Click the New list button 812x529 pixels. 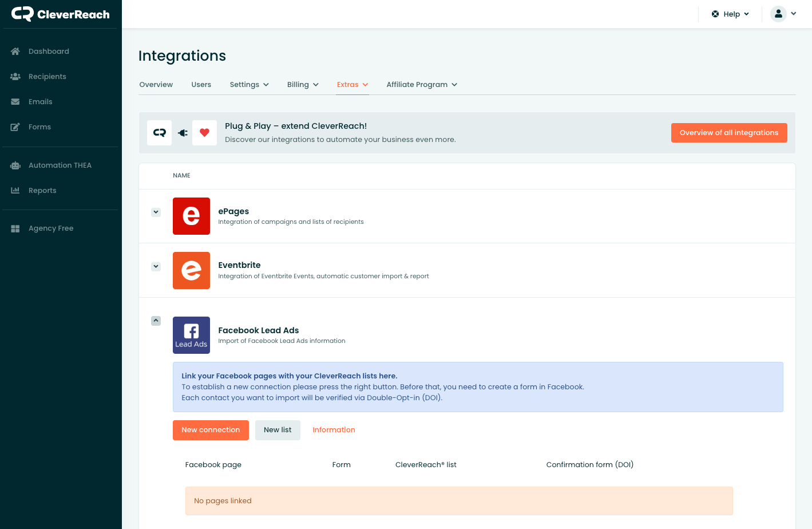click(x=278, y=430)
